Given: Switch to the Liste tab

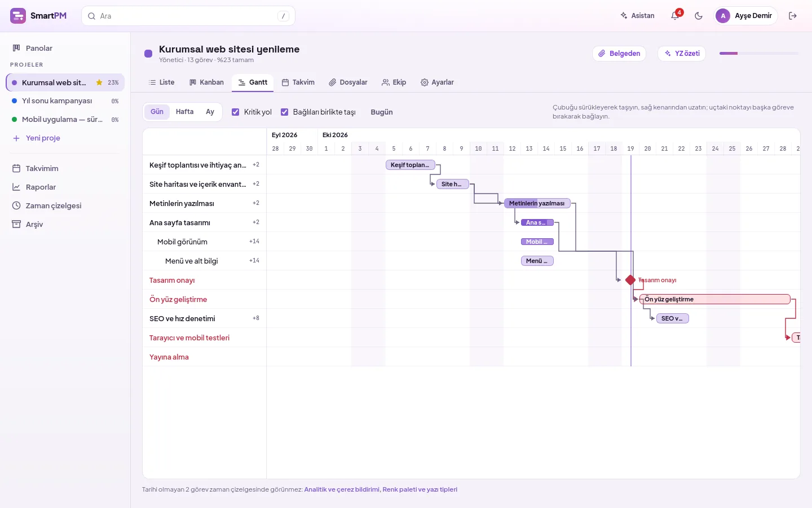Looking at the screenshot, I should point(161,82).
